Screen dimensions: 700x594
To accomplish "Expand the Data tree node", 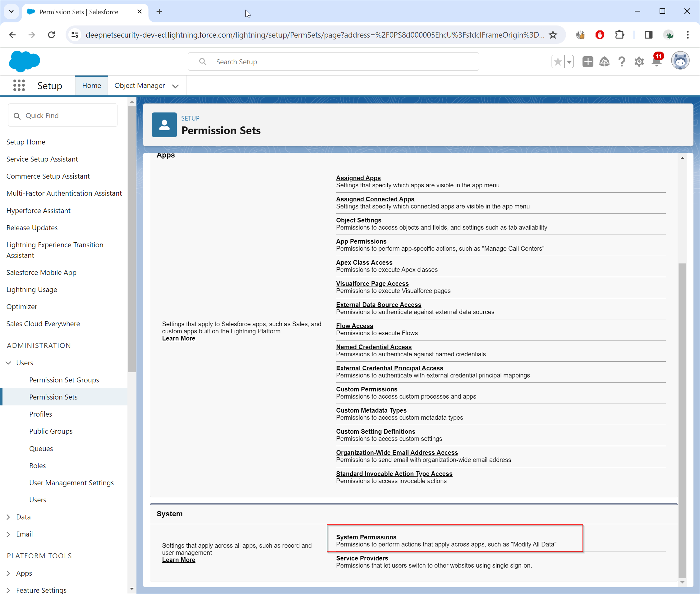I will tap(8, 517).
